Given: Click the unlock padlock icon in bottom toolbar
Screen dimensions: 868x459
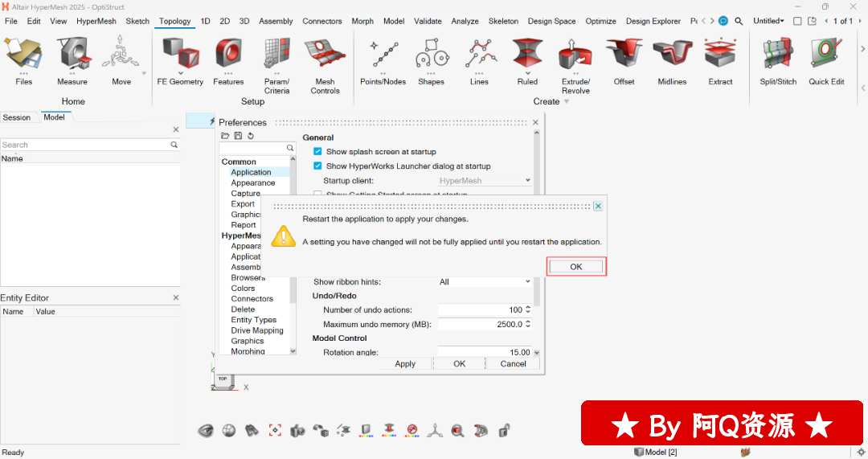Looking at the screenshot, I should point(504,430).
